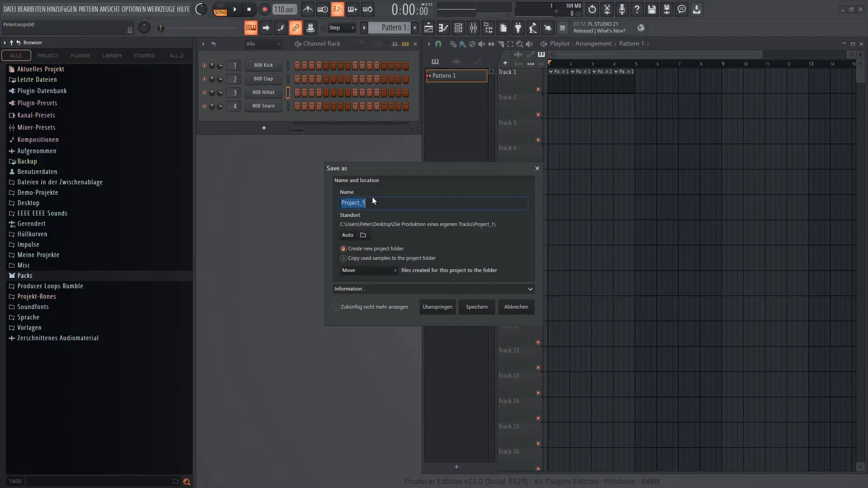Toggle the link/multilink controller icon
The height and width of the screenshot is (488, 868).
click(x=295, y=28)
